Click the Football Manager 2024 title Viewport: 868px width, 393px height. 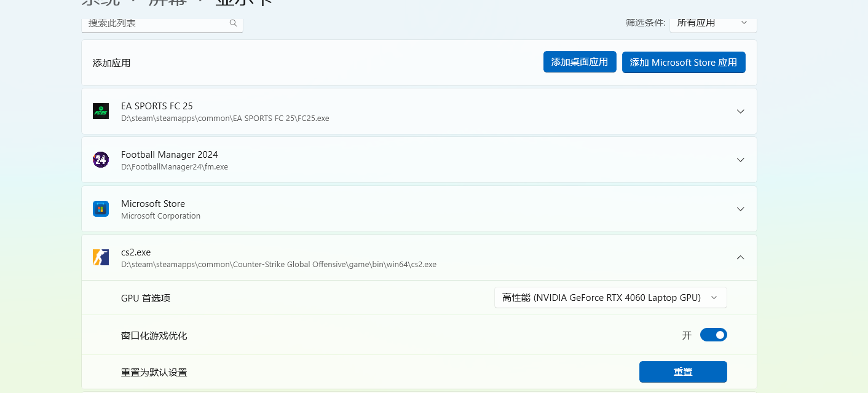(170, 155)
